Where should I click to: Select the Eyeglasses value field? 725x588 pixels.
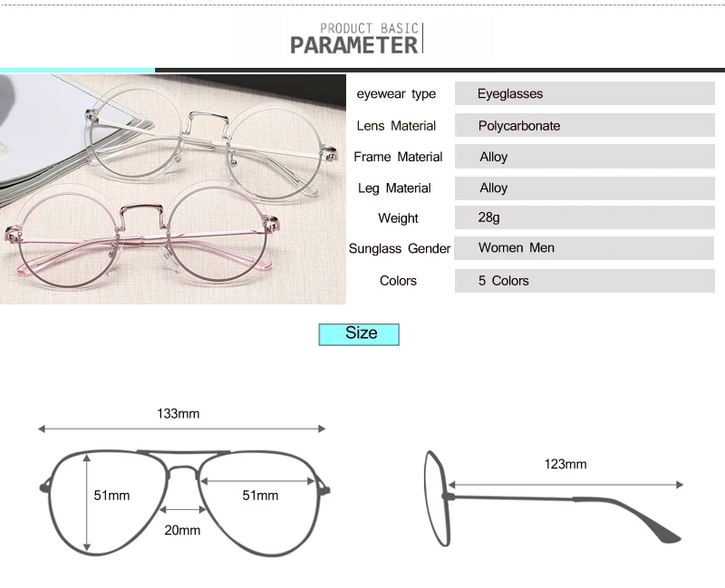585,93
